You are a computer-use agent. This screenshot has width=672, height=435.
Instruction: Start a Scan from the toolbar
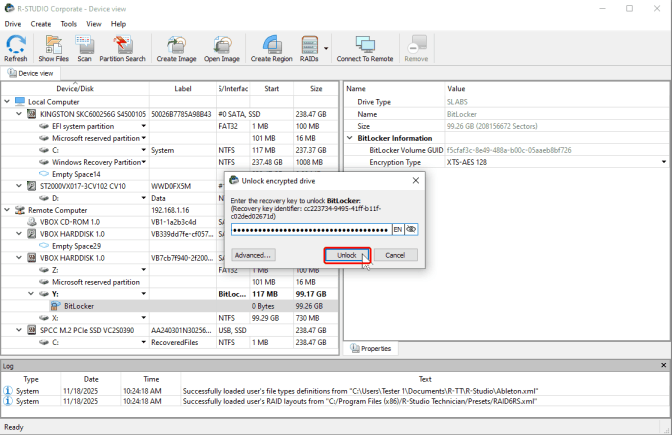click(86, 49)
